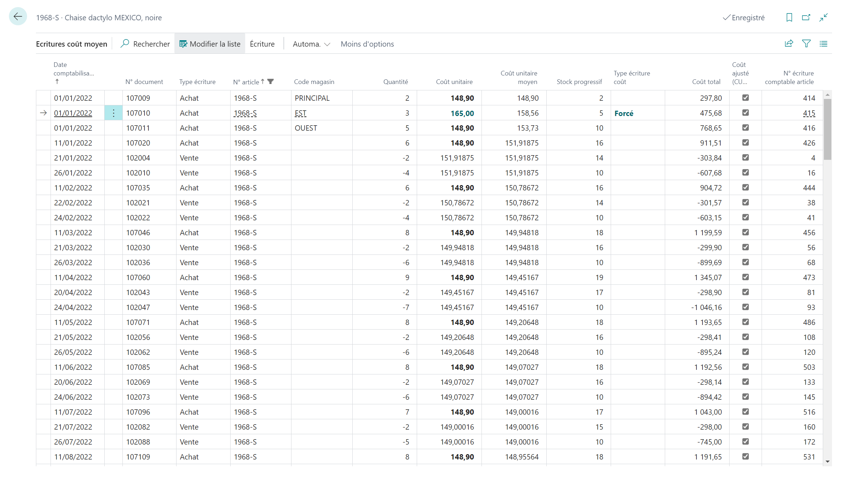Viewport: 868px width, 478px height.
Task: Open store code link EST
Action: pyautogui.click(x=300, y=113)
